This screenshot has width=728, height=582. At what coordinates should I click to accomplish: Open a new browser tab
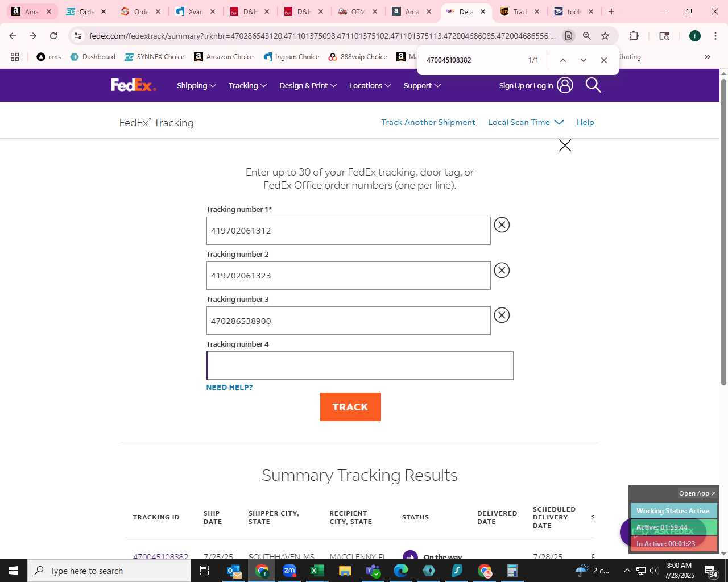coord(611,11)
